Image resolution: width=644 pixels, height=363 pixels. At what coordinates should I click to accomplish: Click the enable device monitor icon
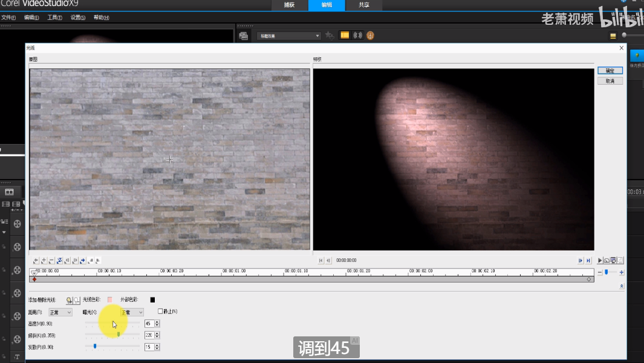(613, 261)
